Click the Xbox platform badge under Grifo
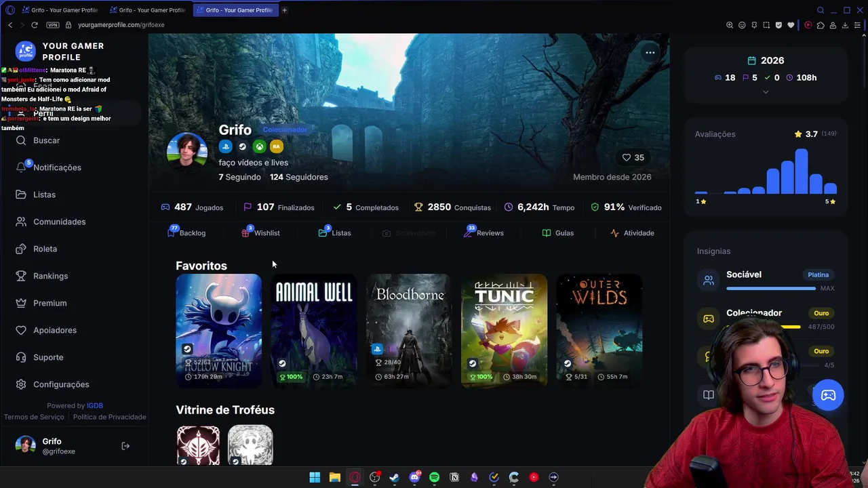 click(x=260, y=146)
